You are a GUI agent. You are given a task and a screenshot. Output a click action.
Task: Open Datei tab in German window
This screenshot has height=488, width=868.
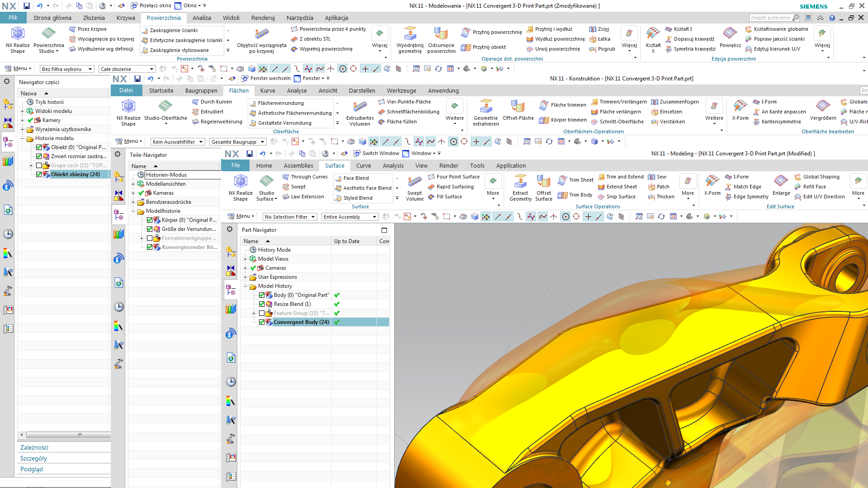tap(126, 90)
